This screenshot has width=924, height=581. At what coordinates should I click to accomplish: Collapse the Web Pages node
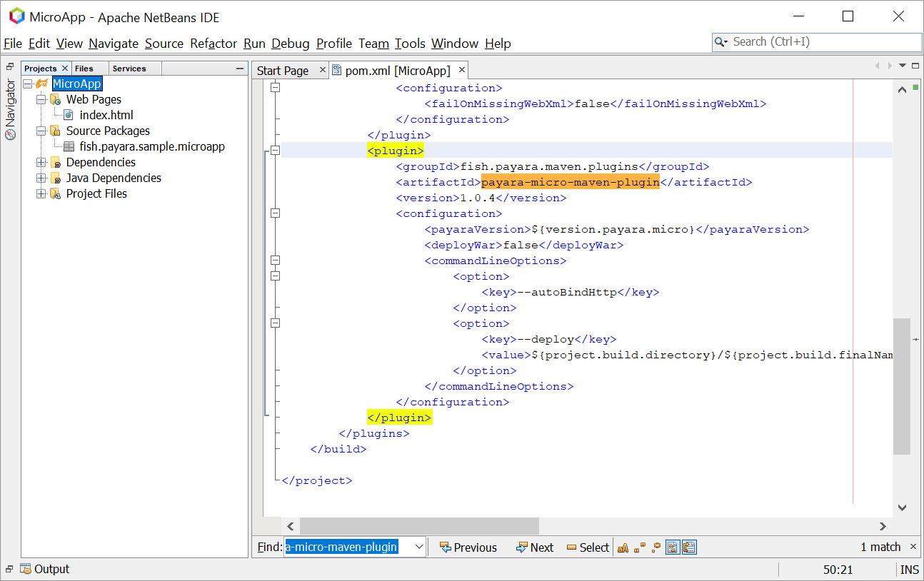pyautogui.click(x=41, y=100)
